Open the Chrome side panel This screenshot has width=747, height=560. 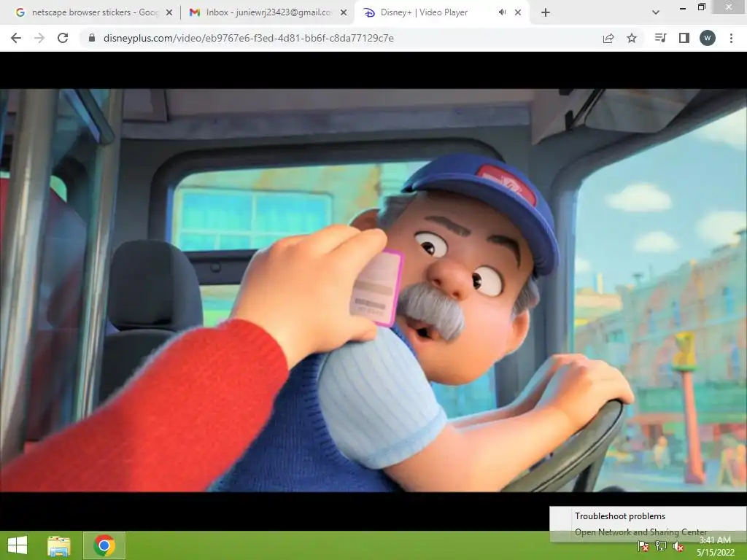click(684, 38)
